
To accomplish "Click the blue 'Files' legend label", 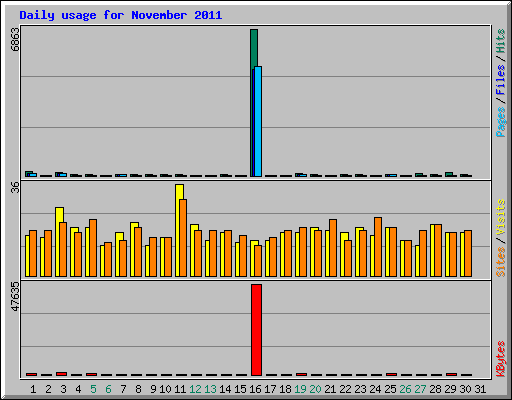I will [x=501, y=80].
